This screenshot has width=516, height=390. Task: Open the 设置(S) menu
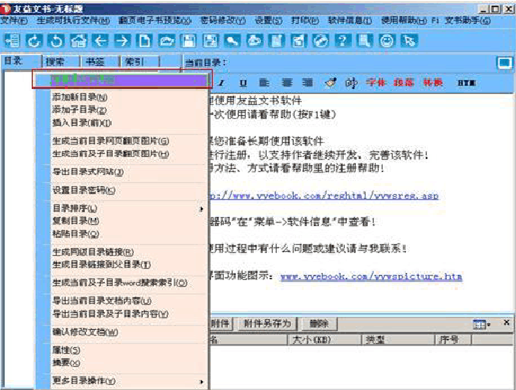[268, 21]
